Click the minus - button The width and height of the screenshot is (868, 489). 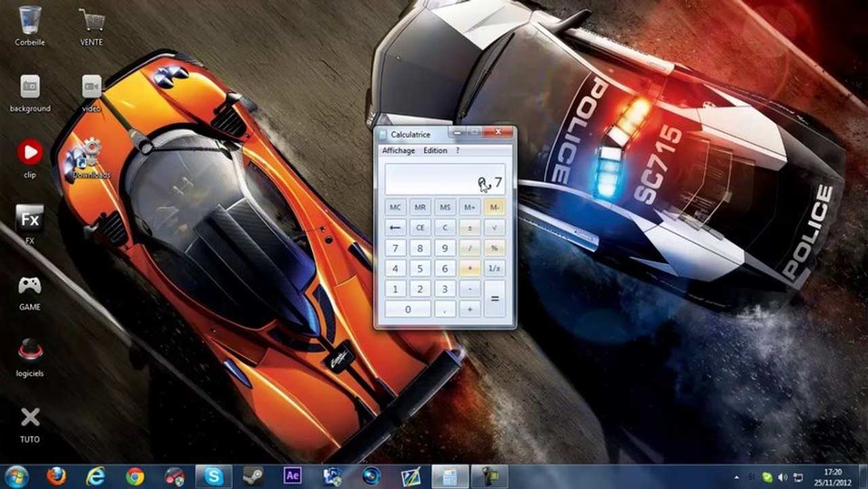[x=470, y=289]
